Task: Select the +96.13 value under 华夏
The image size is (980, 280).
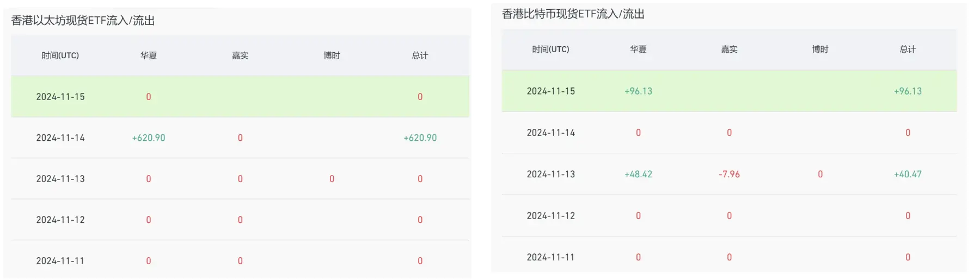Action: pos(638,91)
